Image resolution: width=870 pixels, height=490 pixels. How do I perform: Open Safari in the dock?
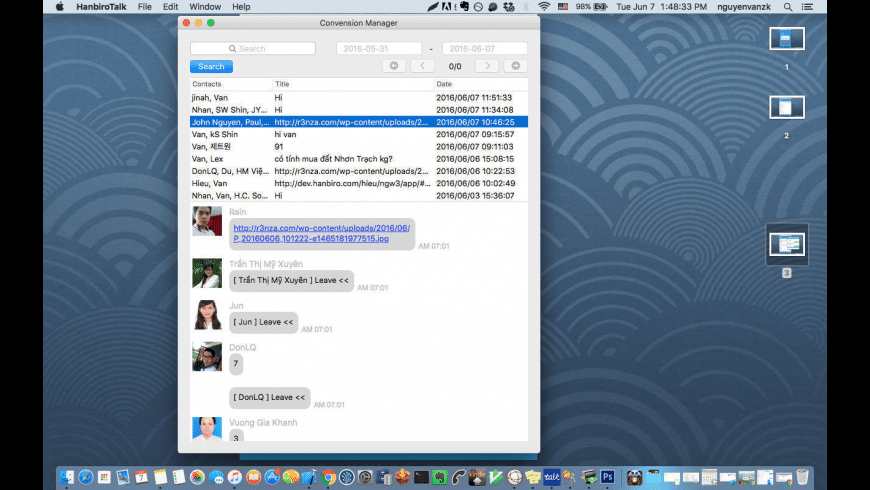pos(86,478)
